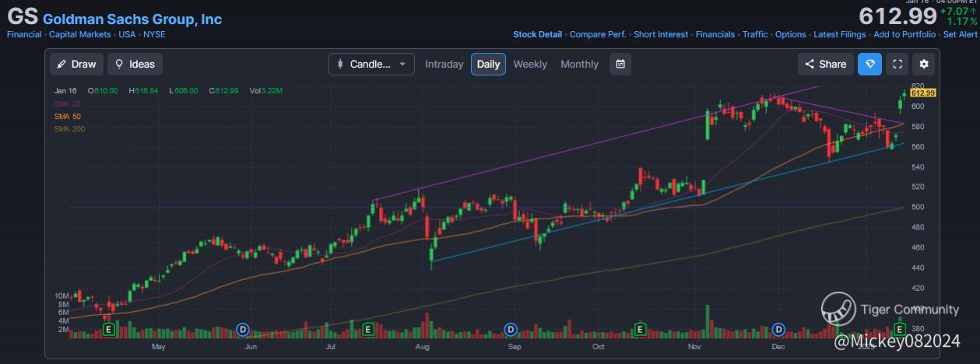
Task: Open the Options chain link
Action: click(790, 34)
